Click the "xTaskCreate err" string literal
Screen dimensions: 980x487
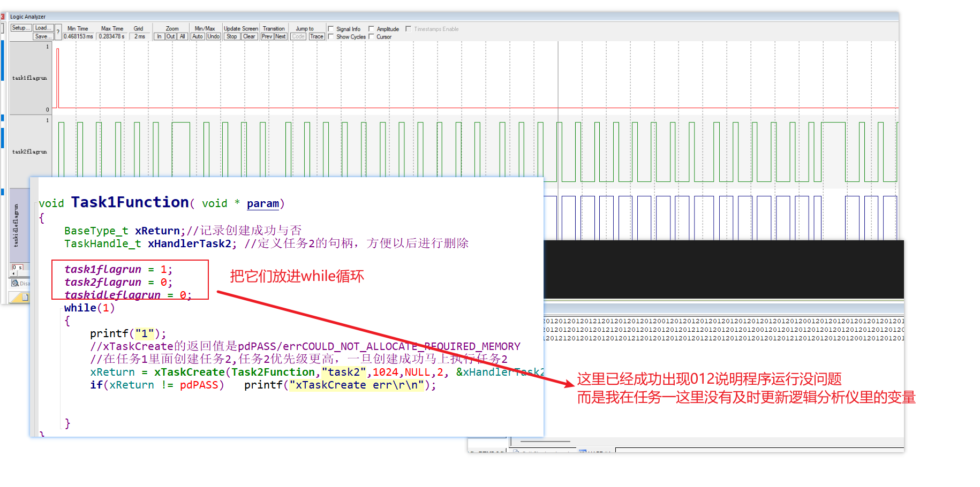point(357,385)
